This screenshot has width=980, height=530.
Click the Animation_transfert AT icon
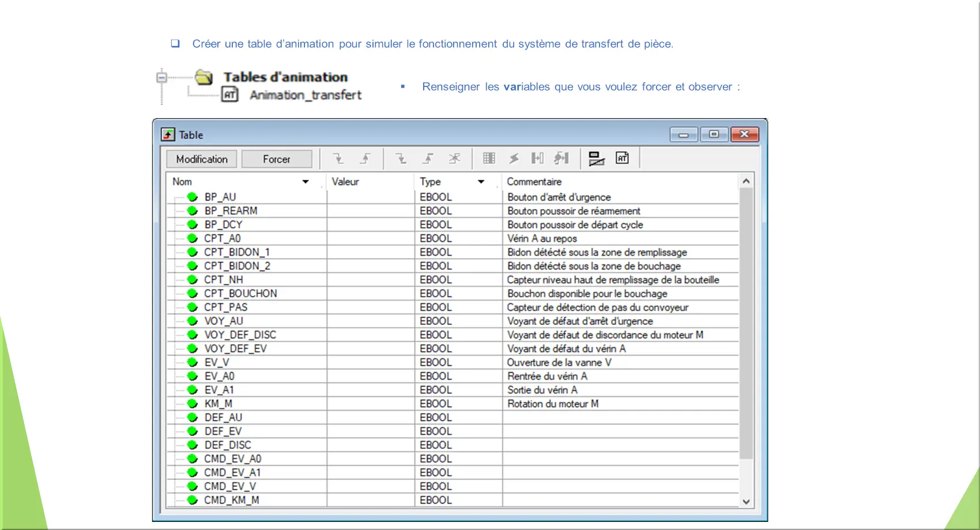point(230,94)
